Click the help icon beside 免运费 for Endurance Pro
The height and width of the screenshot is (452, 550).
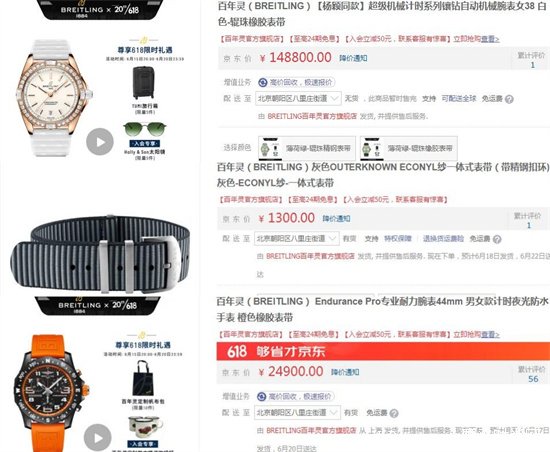click(394, 413)
